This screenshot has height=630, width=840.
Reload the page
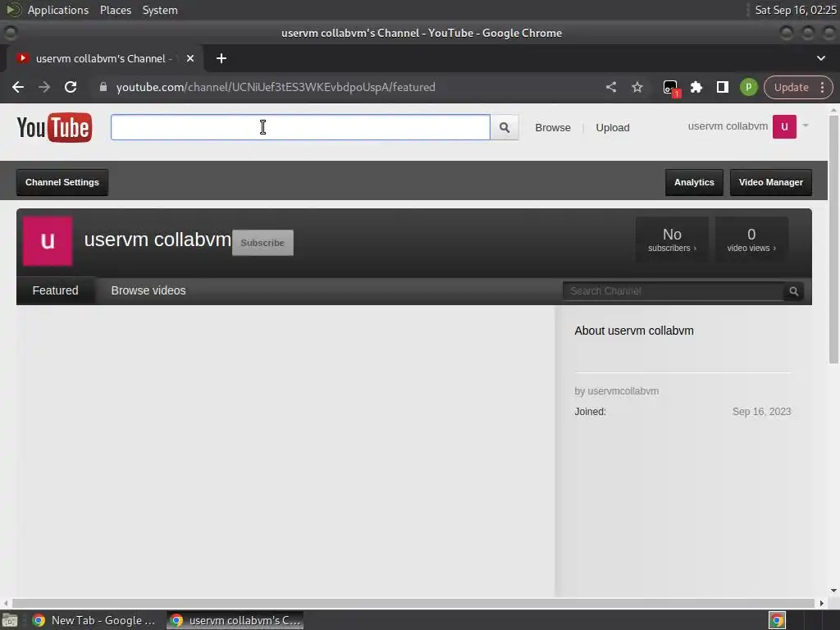coord(71,87)
